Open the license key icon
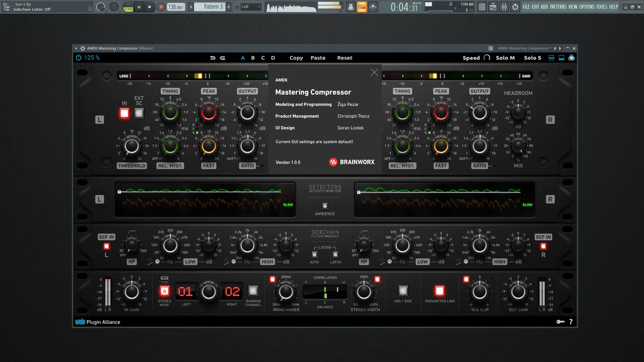 coord(560,322)
